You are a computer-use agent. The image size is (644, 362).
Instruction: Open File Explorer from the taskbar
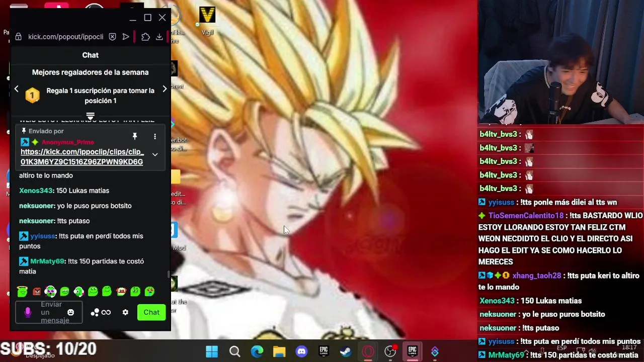tap(279, 351)
